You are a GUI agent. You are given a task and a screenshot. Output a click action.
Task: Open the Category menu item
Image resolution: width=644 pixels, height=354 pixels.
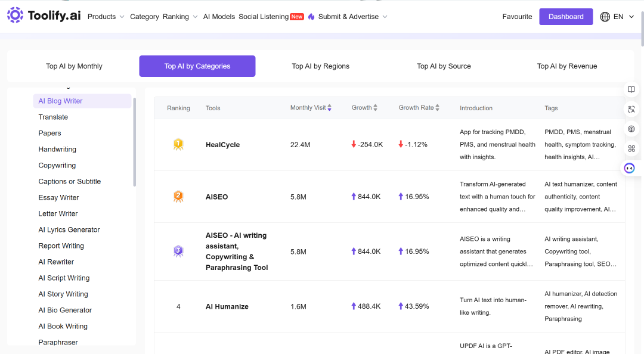coord(144,17)
